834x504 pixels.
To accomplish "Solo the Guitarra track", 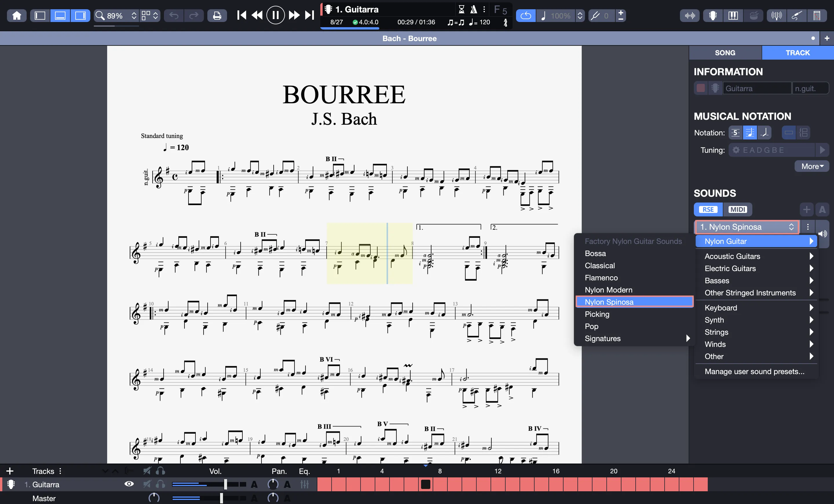I will tap(160, 484).
